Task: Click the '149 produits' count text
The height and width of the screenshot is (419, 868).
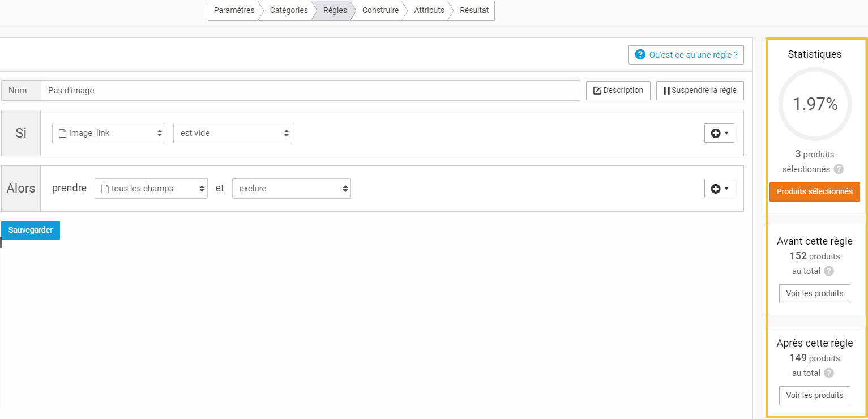Action: pyautogui.click(x=815, y=358)
